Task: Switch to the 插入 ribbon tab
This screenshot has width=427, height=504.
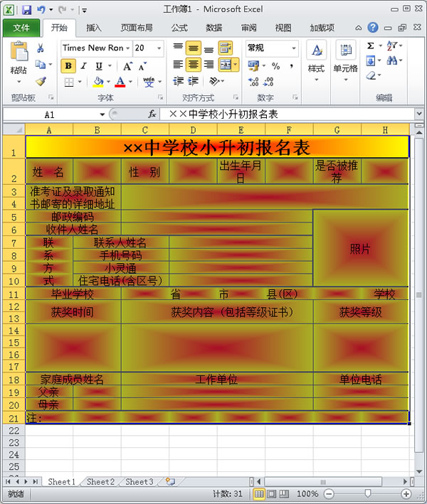Action: coord(94,28)
